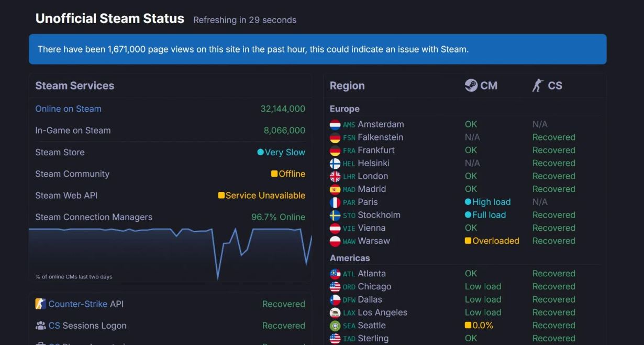Click the California flag beside Los Angeles
Screen dimensions: 644x345
point(335,312)
